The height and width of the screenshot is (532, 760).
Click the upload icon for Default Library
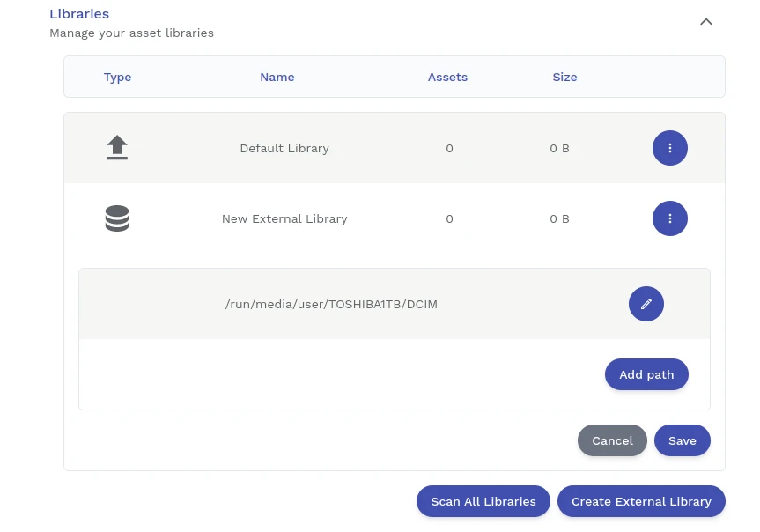click(117, 148)
